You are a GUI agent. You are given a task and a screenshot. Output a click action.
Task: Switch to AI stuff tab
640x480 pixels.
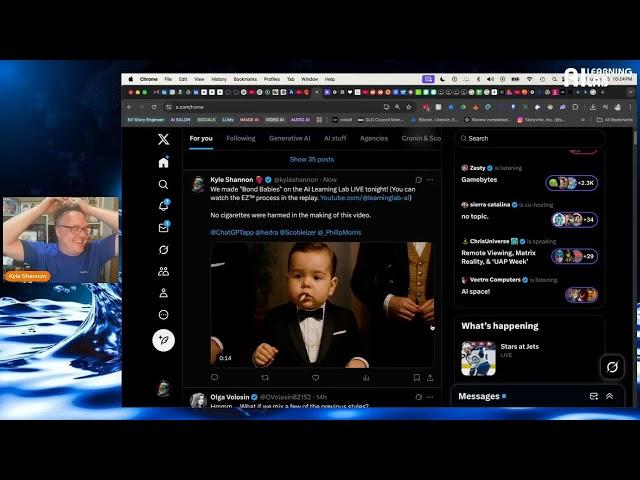point(335,138)
